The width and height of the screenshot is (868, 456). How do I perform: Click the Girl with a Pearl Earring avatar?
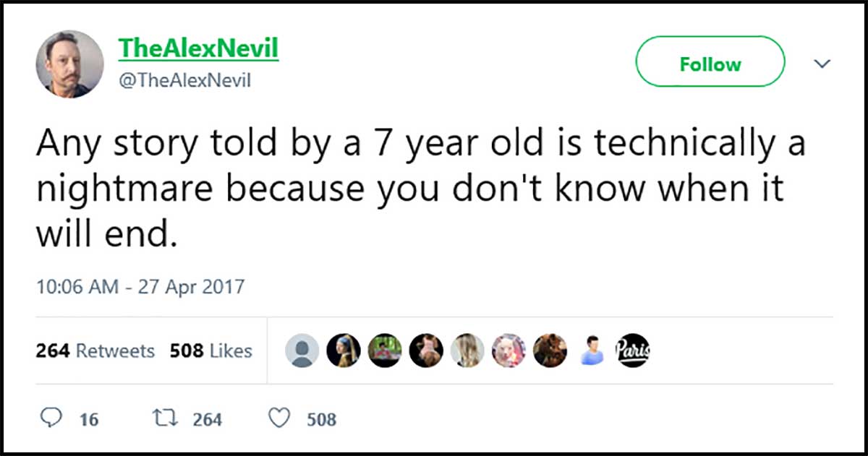(x=341, y=351)
